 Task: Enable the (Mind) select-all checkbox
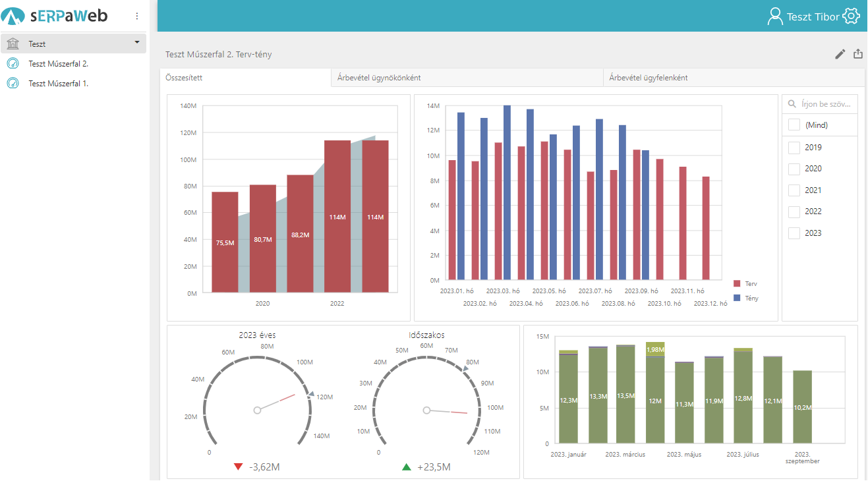(x=794, y=125)
